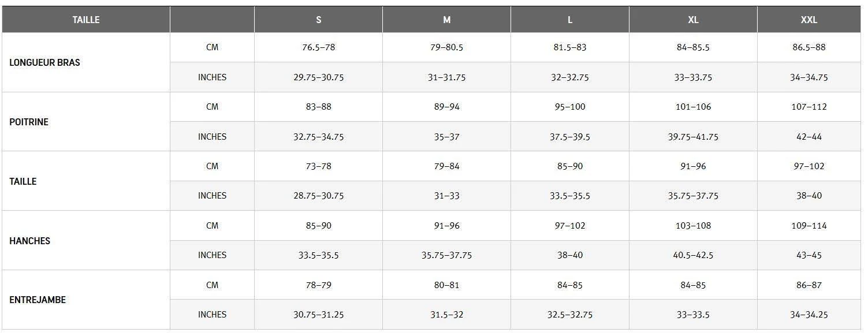Select the XXL size column header
The image size is (868, 336).
(809, 20)
